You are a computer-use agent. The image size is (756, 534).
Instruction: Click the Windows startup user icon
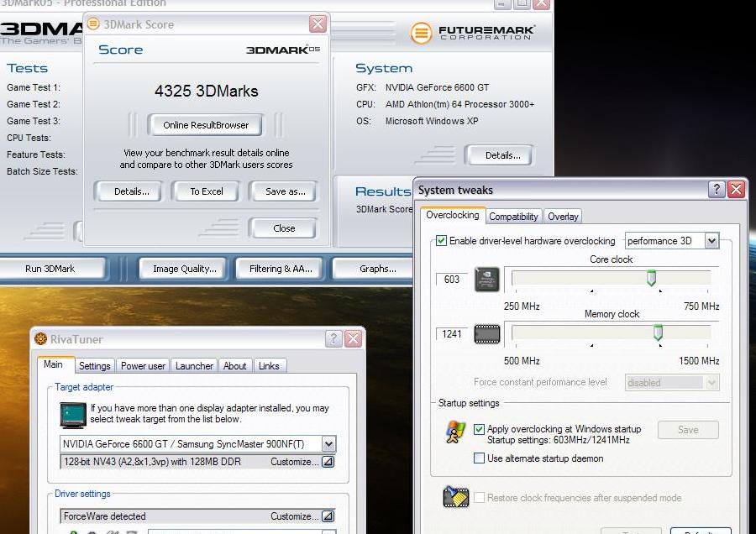[x=455, y=432]
